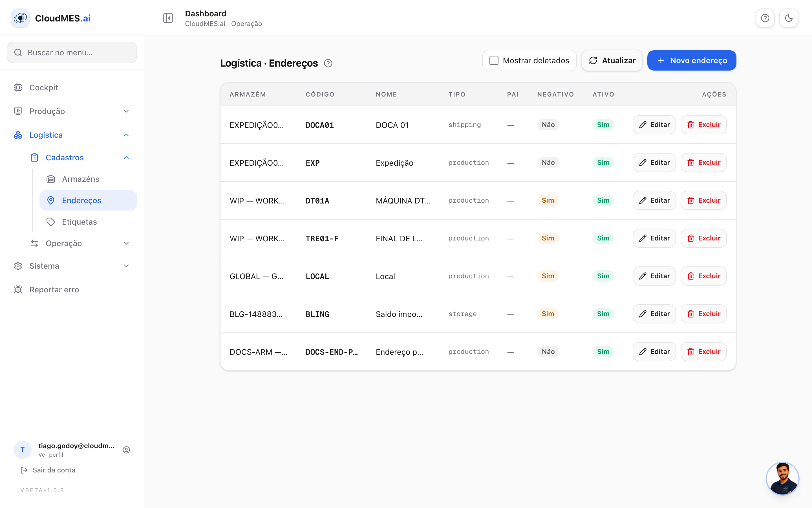812x508 pixels.
Task: Click the Sim active badge in the BLING row
Action: (603, 314)
